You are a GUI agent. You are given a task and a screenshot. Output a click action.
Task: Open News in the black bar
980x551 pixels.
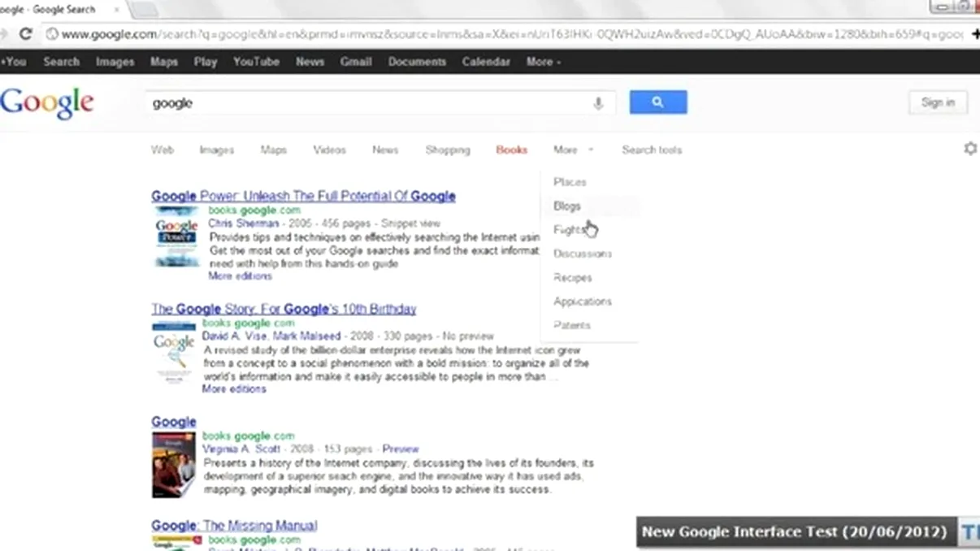tap(310, 62)
